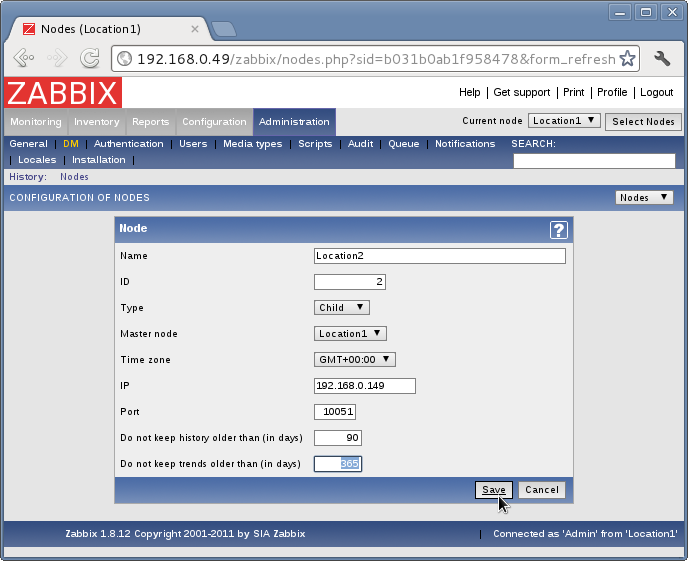The width and height of the screenshot is (688, 561).
Task: Focus the ID input field
Action: pyautogui.click(x=350, y=282)
